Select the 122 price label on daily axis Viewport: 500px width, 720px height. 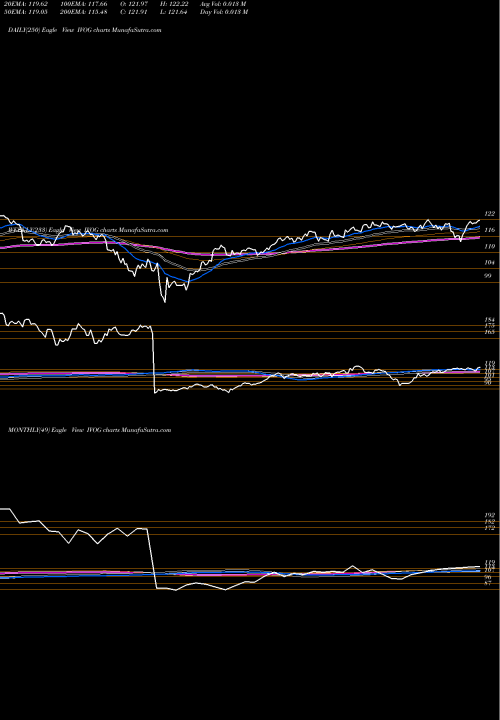point(490,214)
